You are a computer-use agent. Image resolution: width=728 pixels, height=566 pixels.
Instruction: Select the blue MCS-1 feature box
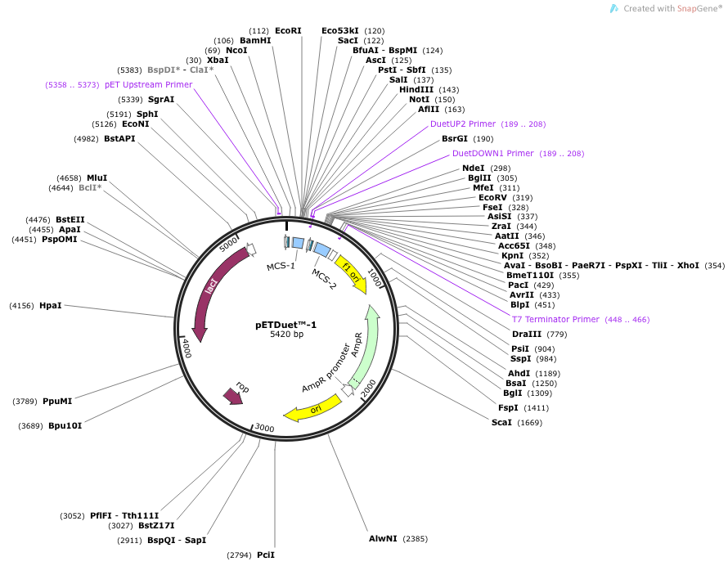tap(298, 243)
